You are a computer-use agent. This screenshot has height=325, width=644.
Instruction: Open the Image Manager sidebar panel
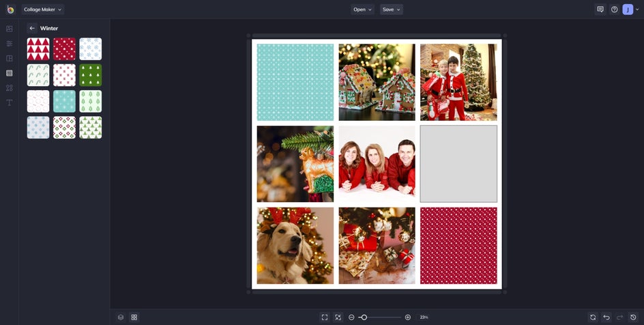pyautogui.click(x=10, y=29)
